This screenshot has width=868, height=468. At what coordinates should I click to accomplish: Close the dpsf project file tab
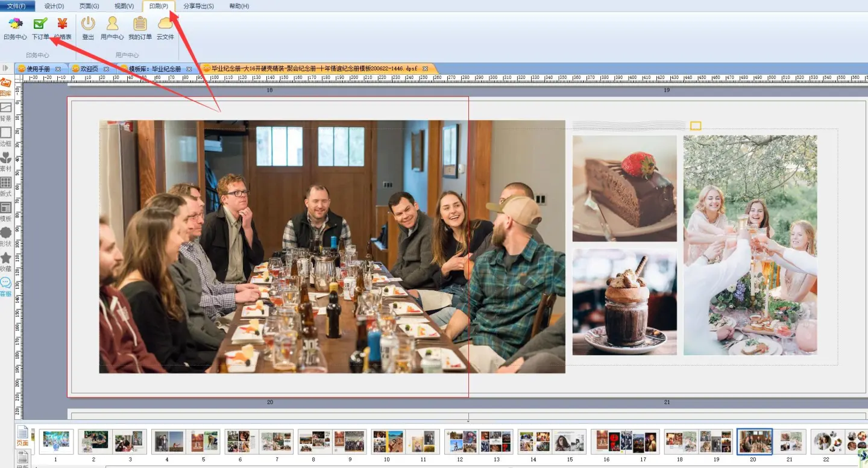coord(425,69)
